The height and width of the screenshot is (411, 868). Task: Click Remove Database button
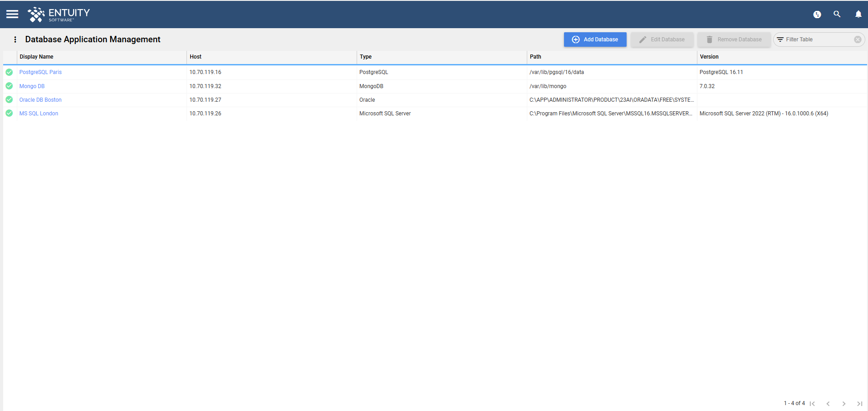coord(734,40)
